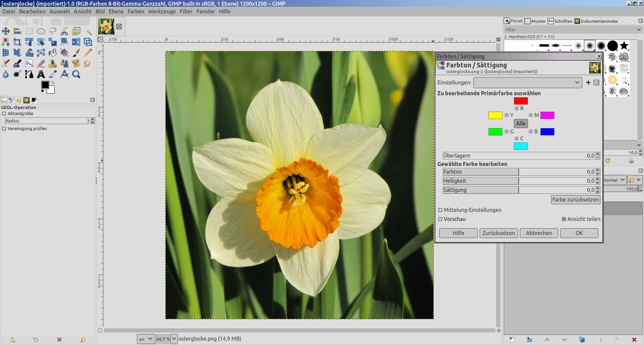
Task: Select the Scissors Select tool
Action: [x=64, y=32]
